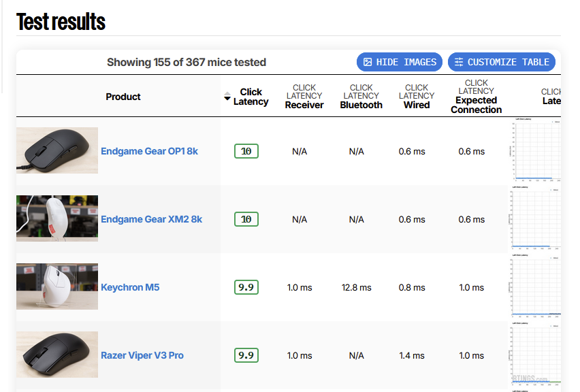Image resolution: width=580 pixels, height=392 pixels.
Task: Select the Expected Connection column header
Action: [x=476, y=97]
